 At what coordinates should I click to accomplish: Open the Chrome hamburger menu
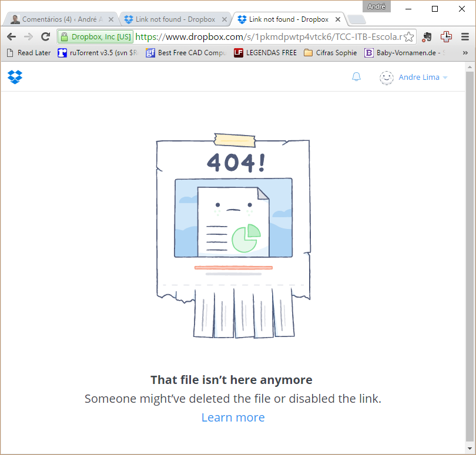click(x=465, y=37)
